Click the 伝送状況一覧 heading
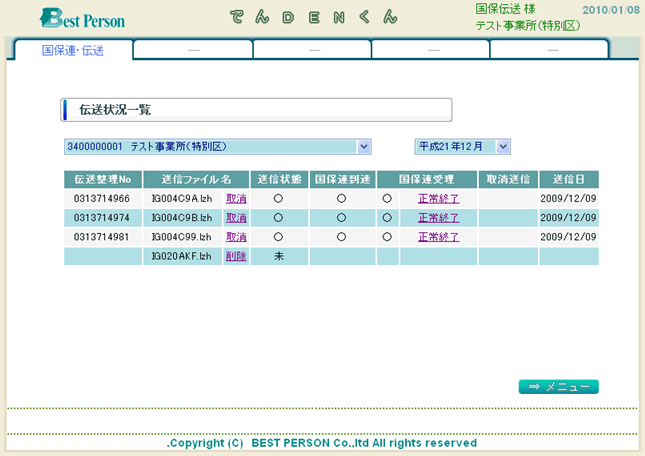This screenshot has width=645, height=456. [x=115, y=110]
